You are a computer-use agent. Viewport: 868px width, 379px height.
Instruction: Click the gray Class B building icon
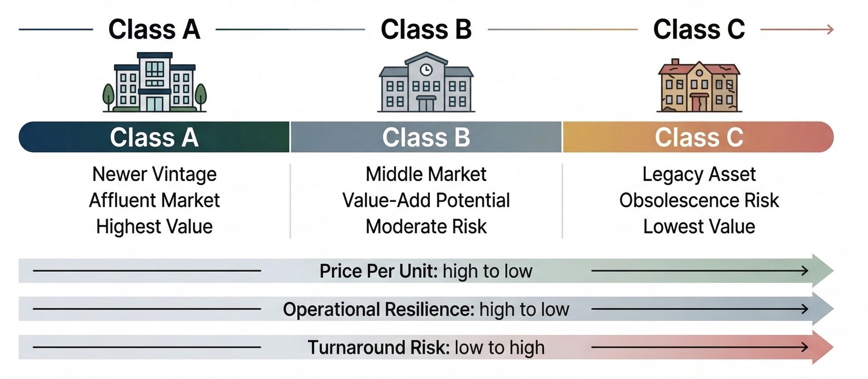click(x=426, y=83)
